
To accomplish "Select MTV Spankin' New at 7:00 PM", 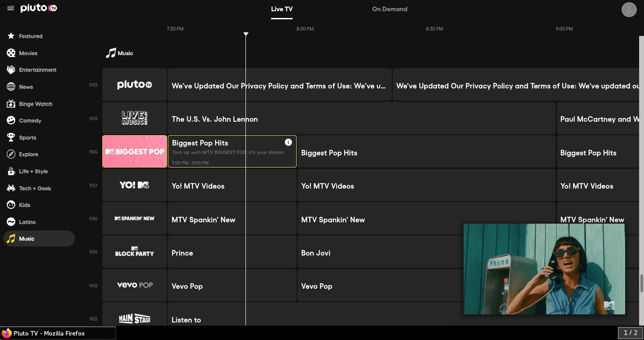I will click(x=232, y=218).
